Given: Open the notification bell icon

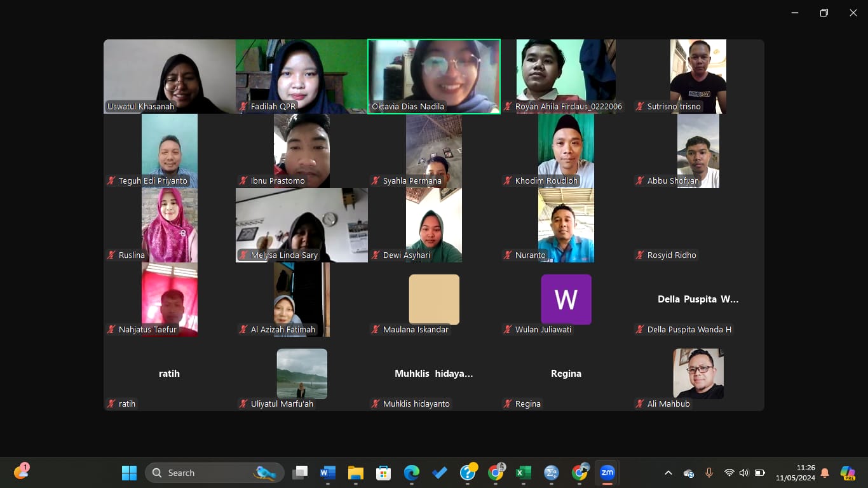Looking at the screenshot, I should tap(825, 473).
